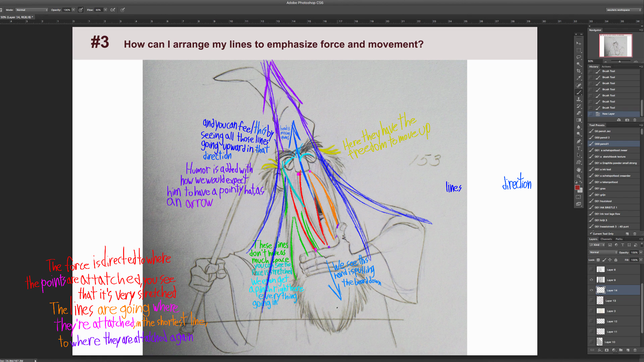Screen dimensions: 644x362
Task: Lock all on selected layer
Action: (616, 260)
